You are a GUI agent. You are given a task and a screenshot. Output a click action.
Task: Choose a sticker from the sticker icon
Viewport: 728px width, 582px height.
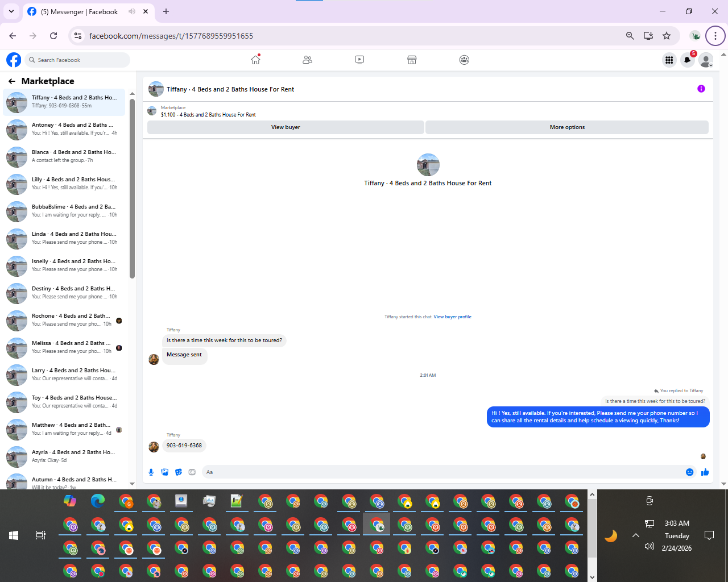179,472
